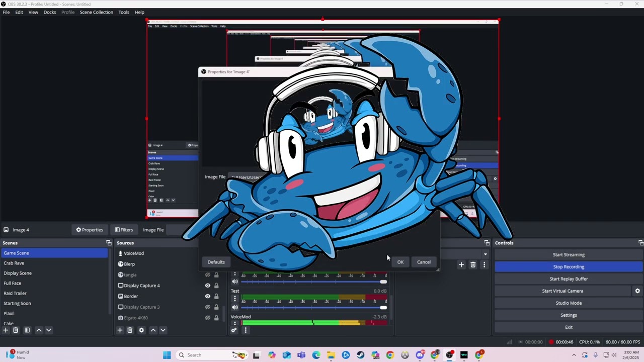
Task: Open the Scene Collection menu
Action: 96,12
